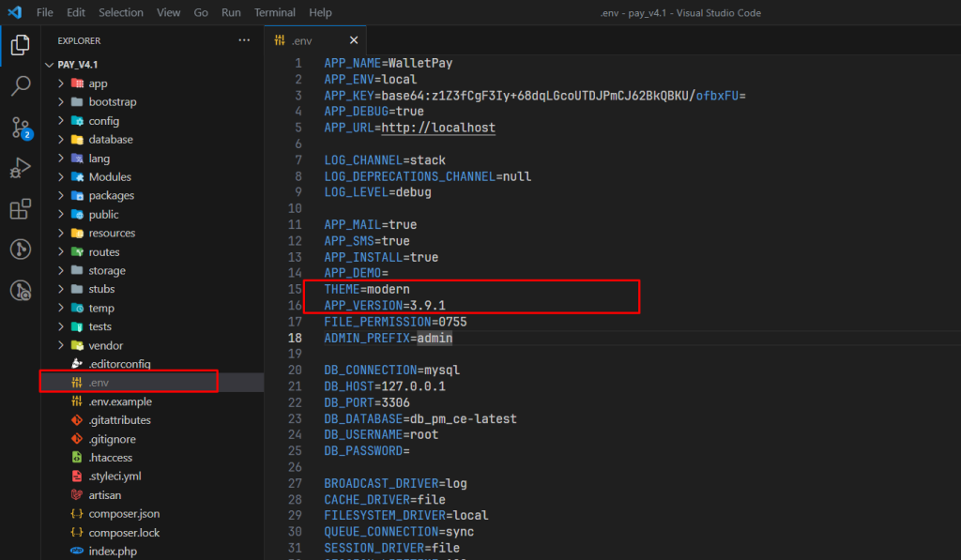Select the .env editor tab
This screenshot has height=560, width=961.
point(302,41)
